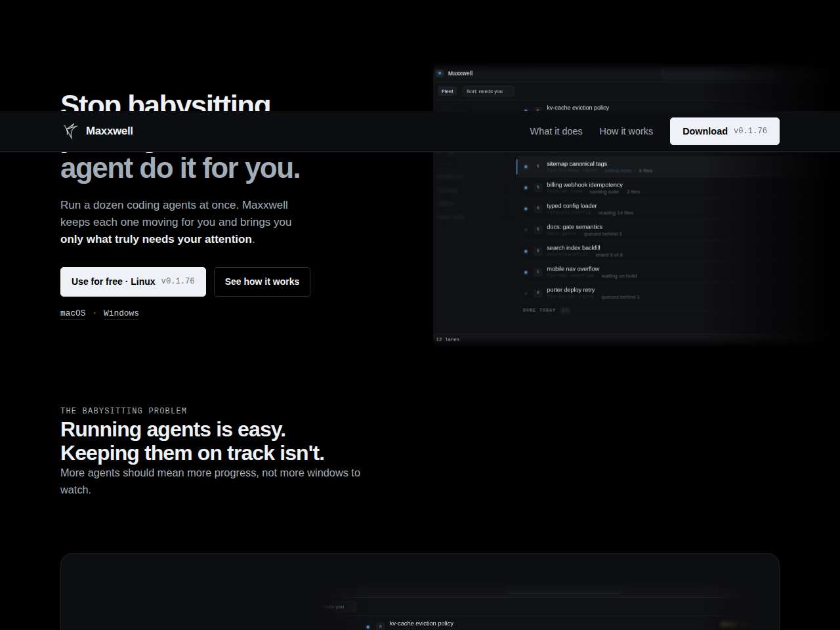Expand the Done Today section

[546, 310]
